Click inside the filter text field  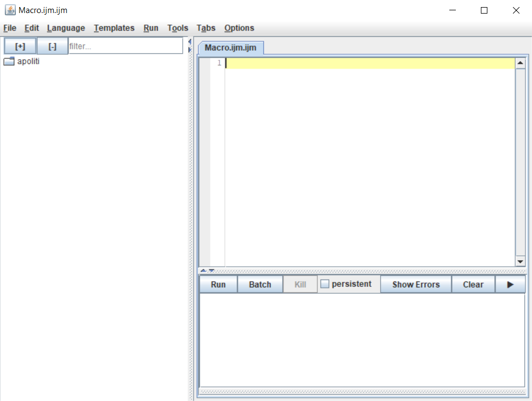click(x=125, y=46)
